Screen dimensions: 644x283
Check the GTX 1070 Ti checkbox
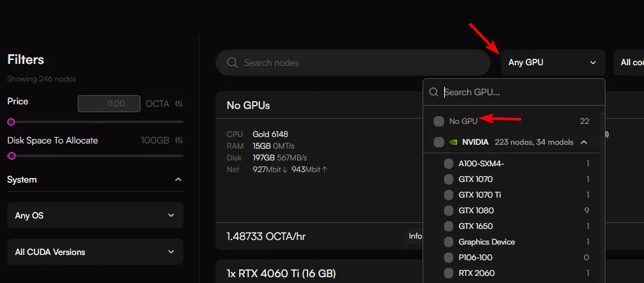click(449, 195)
